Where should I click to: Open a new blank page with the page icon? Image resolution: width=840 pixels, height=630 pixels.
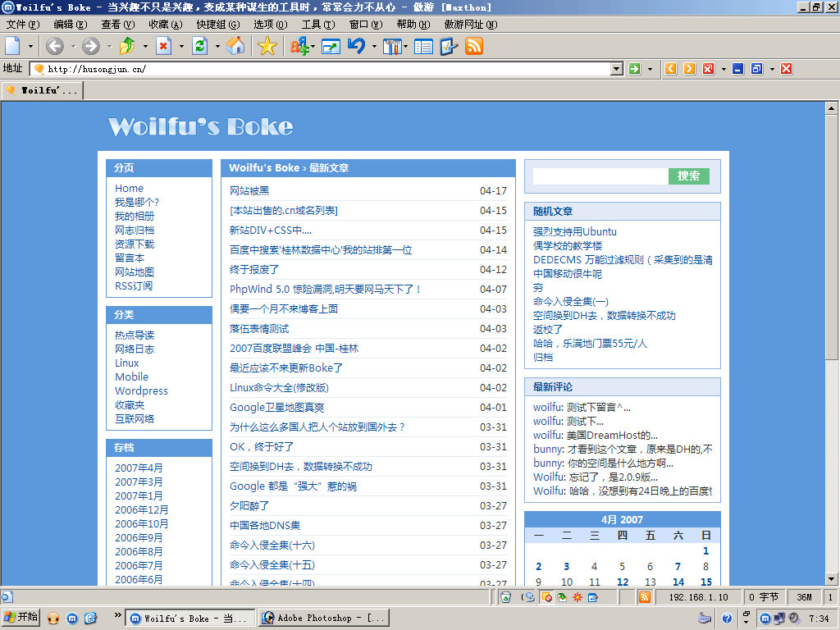[11, 47]
